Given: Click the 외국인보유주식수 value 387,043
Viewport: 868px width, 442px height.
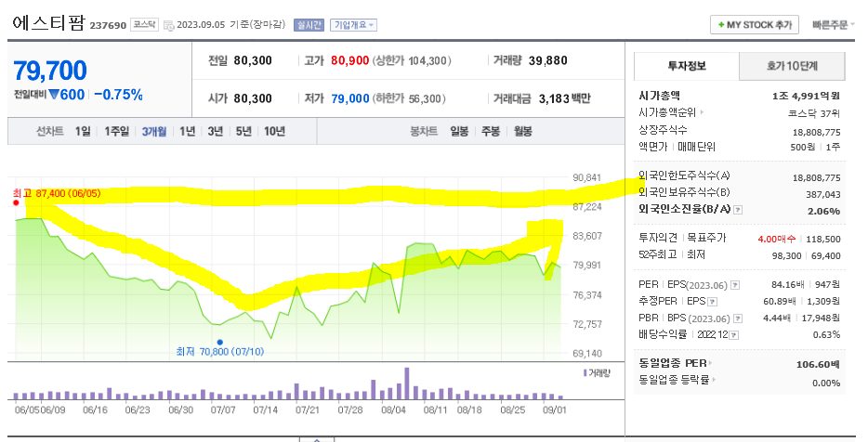Looking at the screenshot, I should coord(823,195).
